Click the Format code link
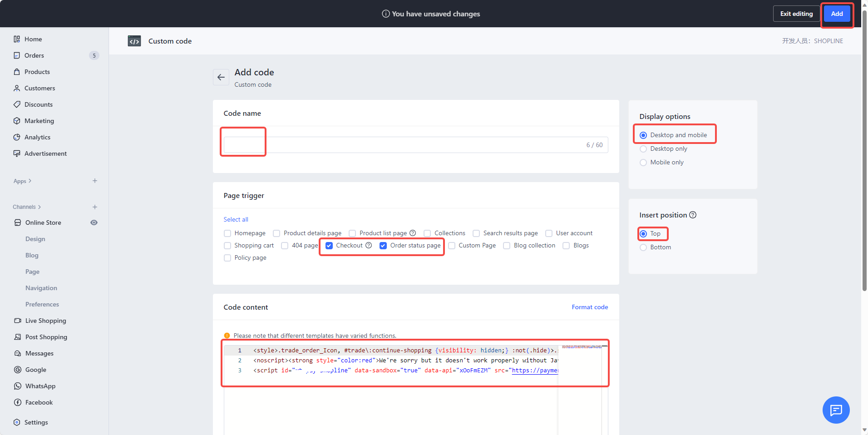 tap(590, 307)
